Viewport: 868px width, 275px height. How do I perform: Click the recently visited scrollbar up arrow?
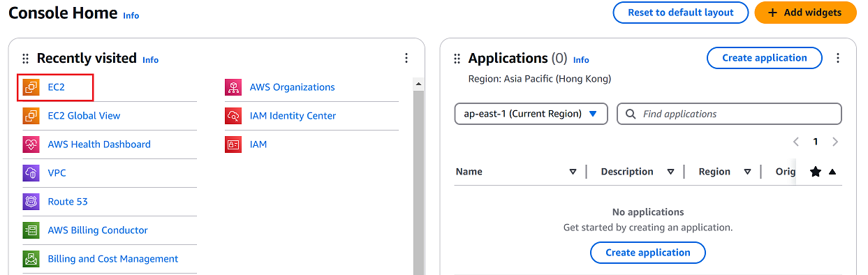(419, 84)
